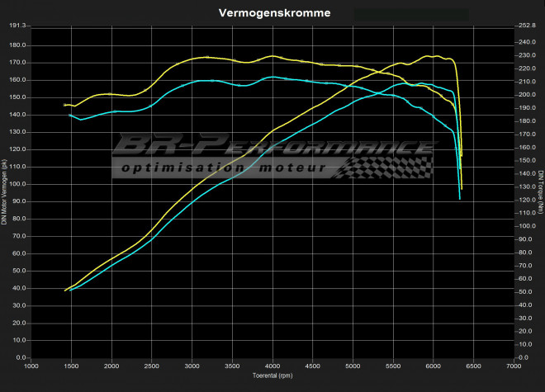Click the 5500 rpm tick label
545x392 pixels.
coord(393,366)
